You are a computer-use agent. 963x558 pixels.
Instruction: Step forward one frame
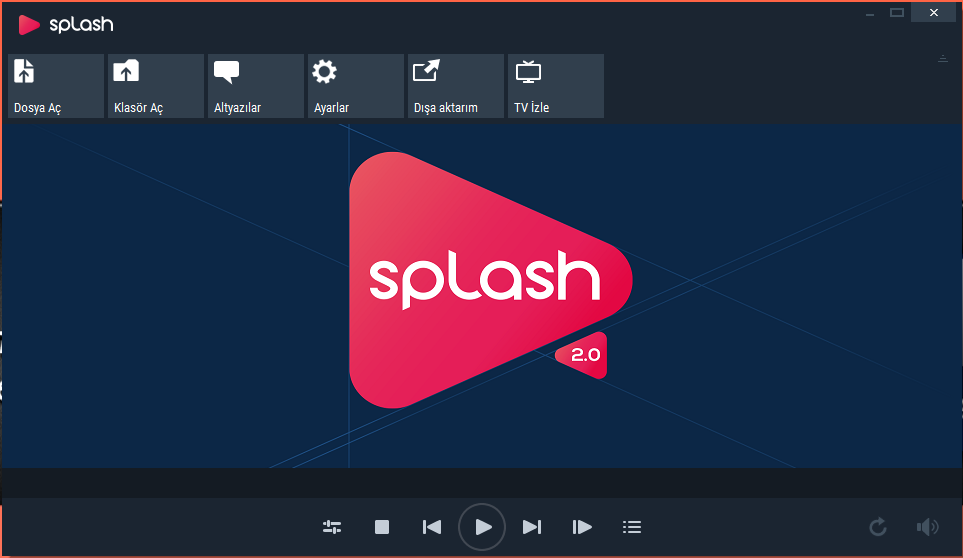coord(582,527)
